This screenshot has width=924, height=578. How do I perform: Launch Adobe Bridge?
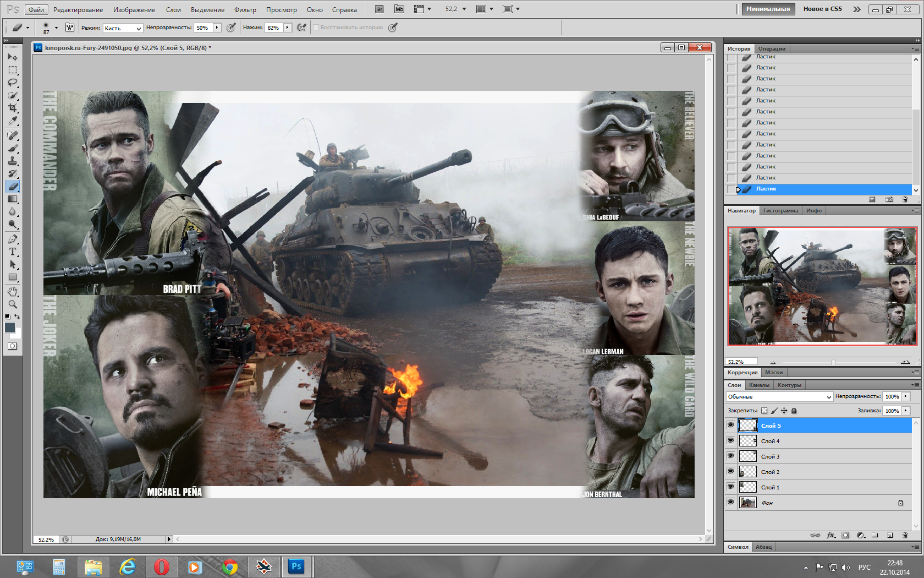[x=380, y=9]
